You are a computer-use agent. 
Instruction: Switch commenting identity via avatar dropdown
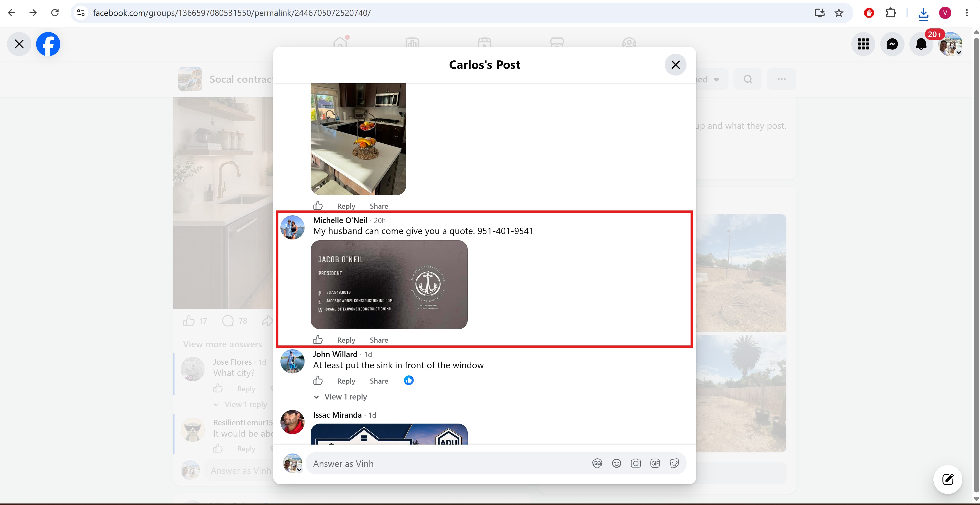click(x=292, y=463)
